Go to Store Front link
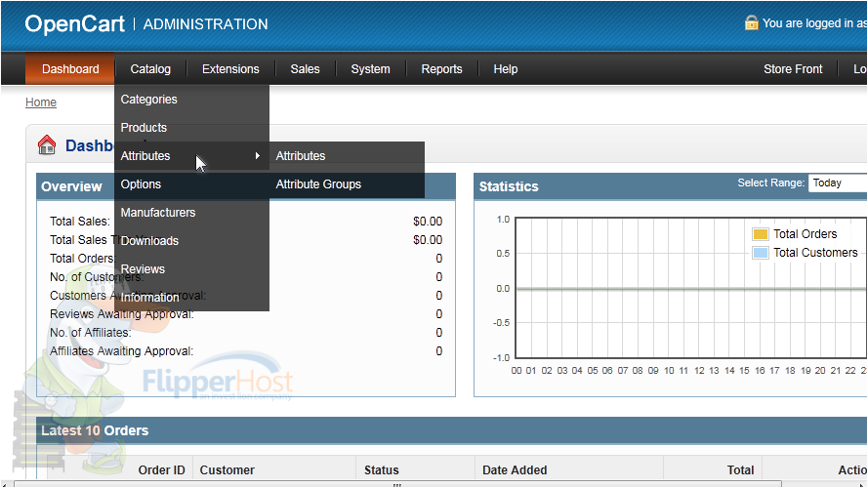This screenshot has width=868, height=488. (793, 69)
